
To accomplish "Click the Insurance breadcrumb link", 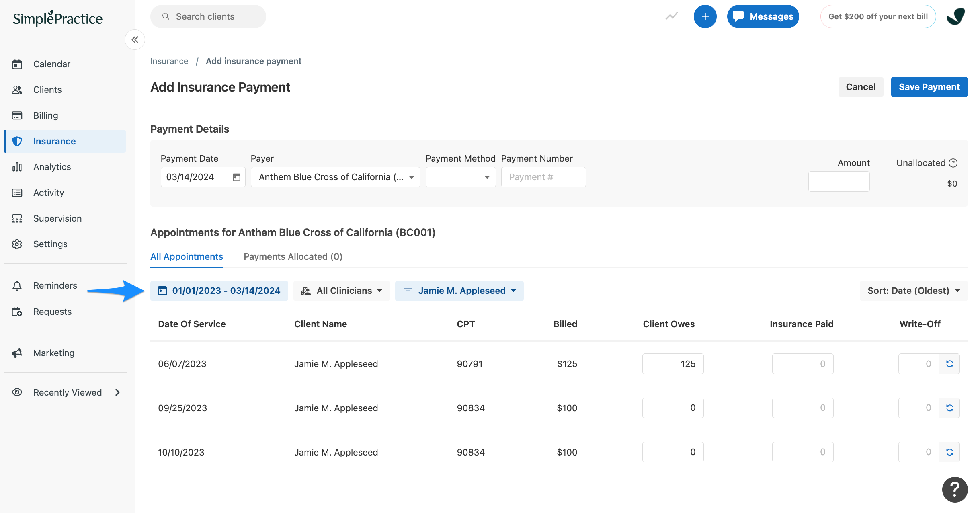I will 169,61.
